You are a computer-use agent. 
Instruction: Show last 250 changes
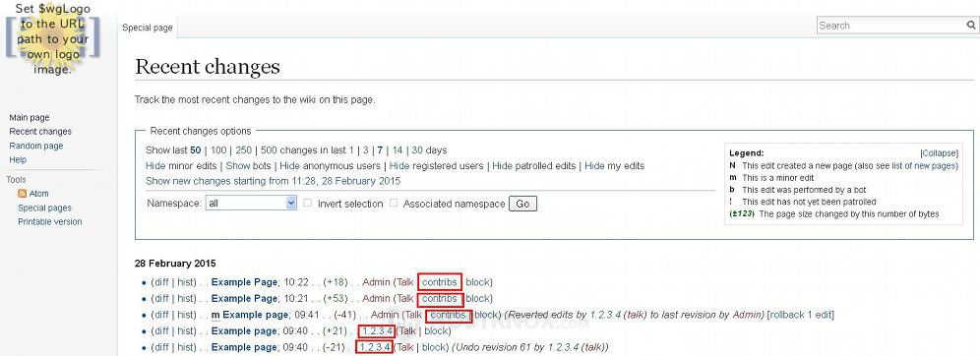244,150
